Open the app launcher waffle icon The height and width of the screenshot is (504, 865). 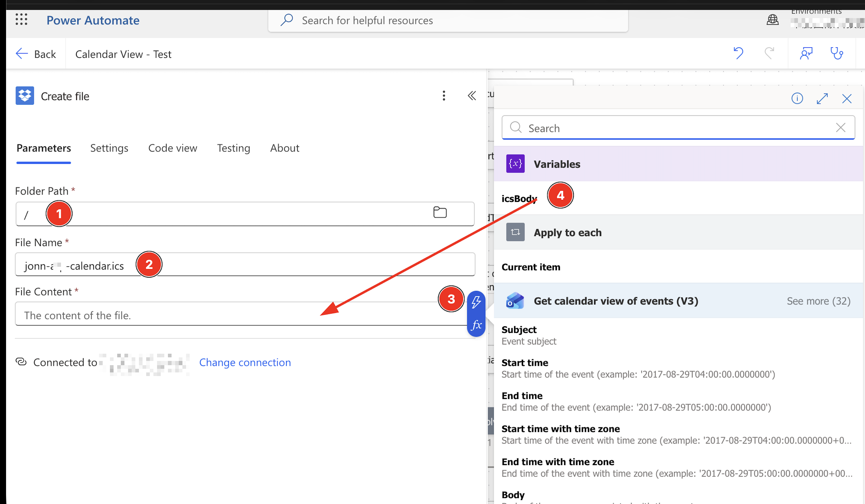(21, 20)
